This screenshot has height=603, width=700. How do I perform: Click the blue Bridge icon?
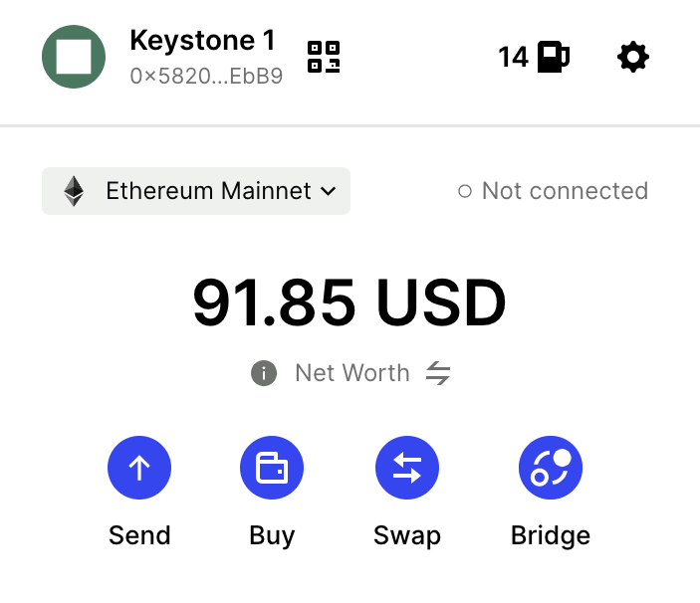pos(550,468)
